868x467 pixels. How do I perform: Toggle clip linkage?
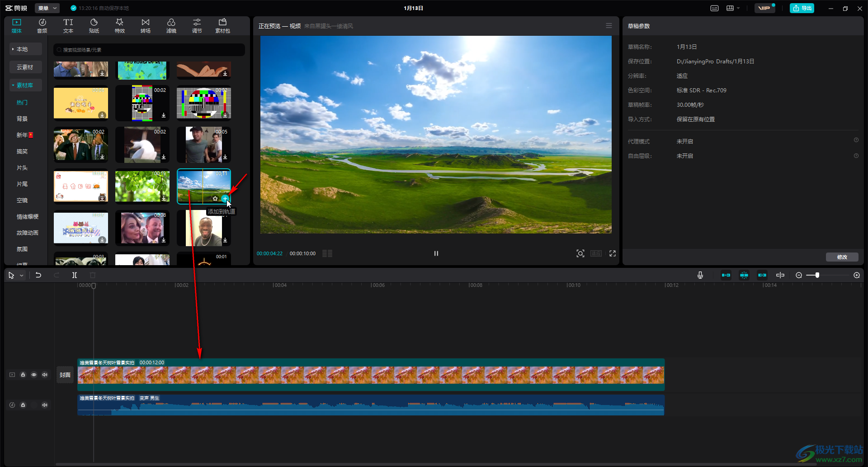(x=762, y=275)
